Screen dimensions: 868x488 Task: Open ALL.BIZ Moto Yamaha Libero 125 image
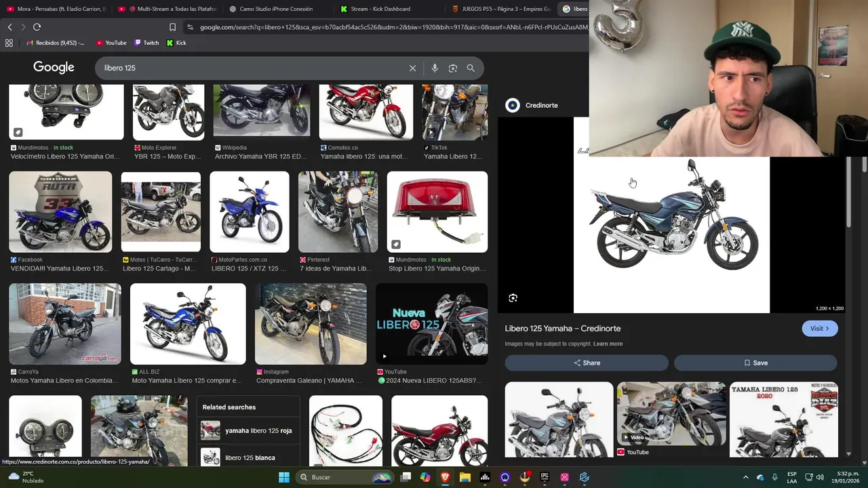[188, 324]
